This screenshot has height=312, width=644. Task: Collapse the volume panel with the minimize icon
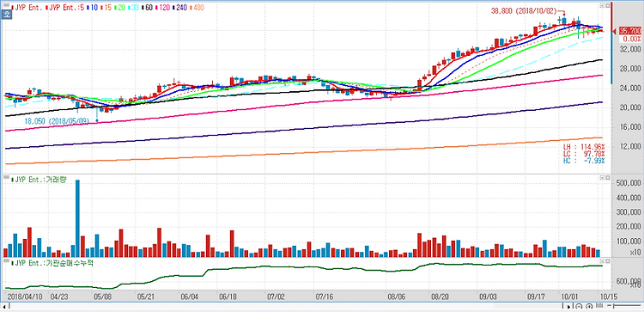[602, 178]
